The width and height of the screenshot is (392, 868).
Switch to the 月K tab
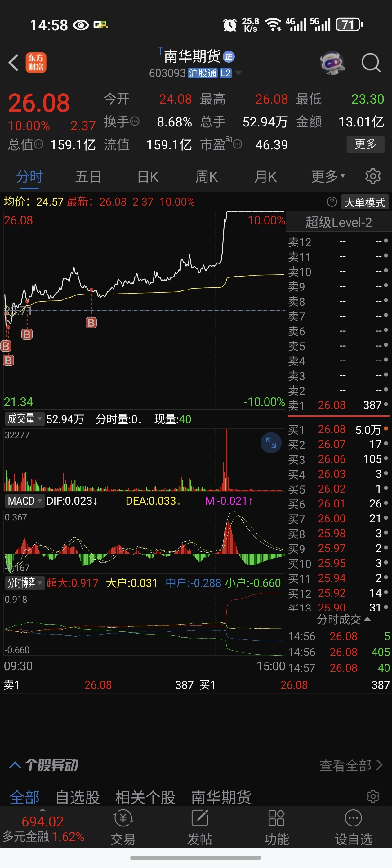(265, 177)
